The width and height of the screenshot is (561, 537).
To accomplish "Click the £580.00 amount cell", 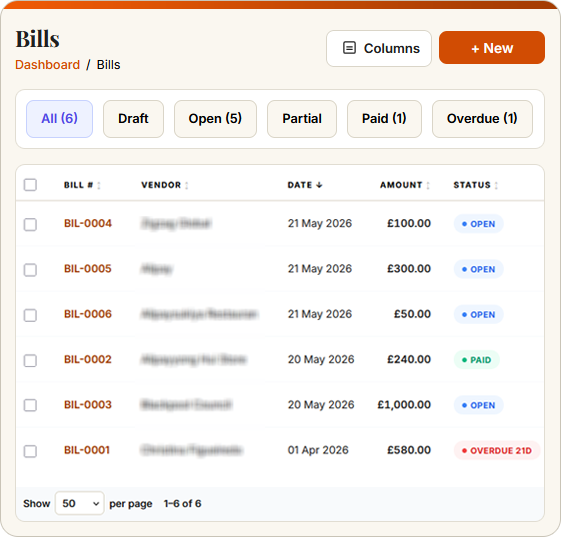I will click(409, 450).
